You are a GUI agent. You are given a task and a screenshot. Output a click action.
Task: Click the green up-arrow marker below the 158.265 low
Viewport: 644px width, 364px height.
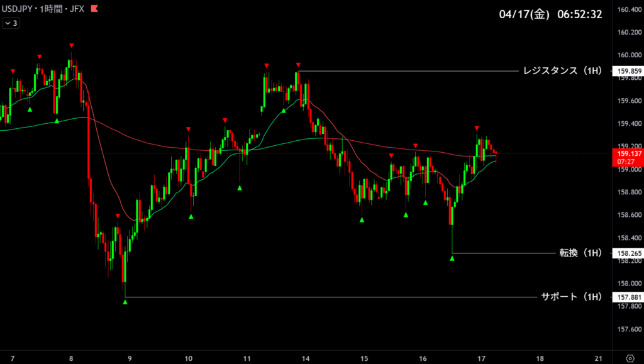452,258
